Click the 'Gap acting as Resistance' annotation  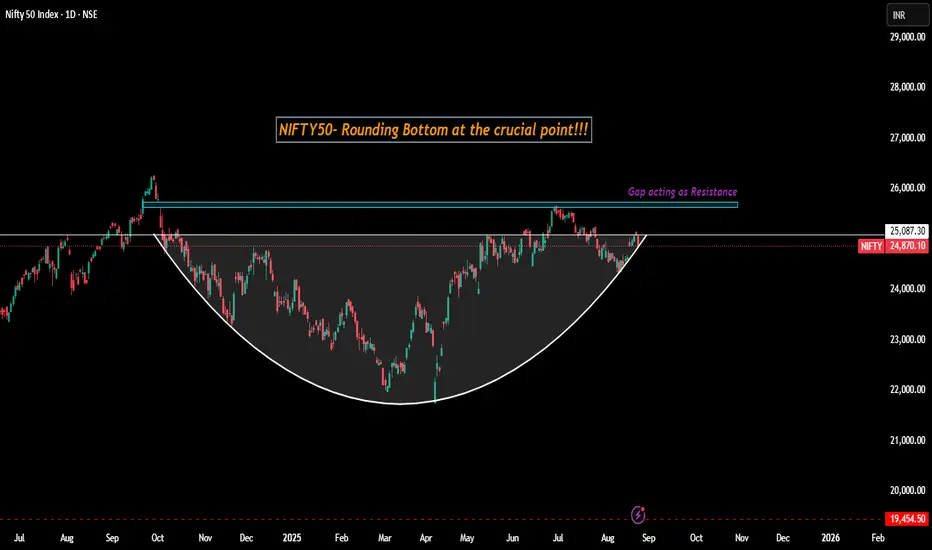click(x=682, y=191)
